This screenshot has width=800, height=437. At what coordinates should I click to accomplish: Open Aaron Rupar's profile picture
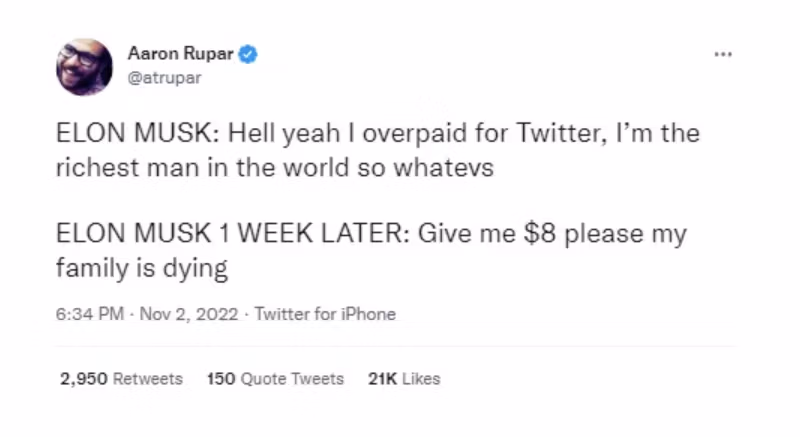point(85,67)
